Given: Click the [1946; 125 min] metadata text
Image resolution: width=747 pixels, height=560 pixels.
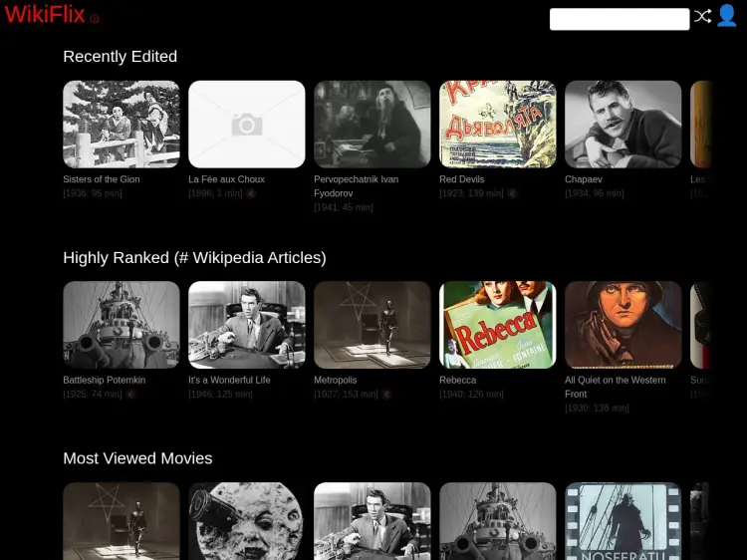Looking at the screenshot, I should [x=220, y=395].
